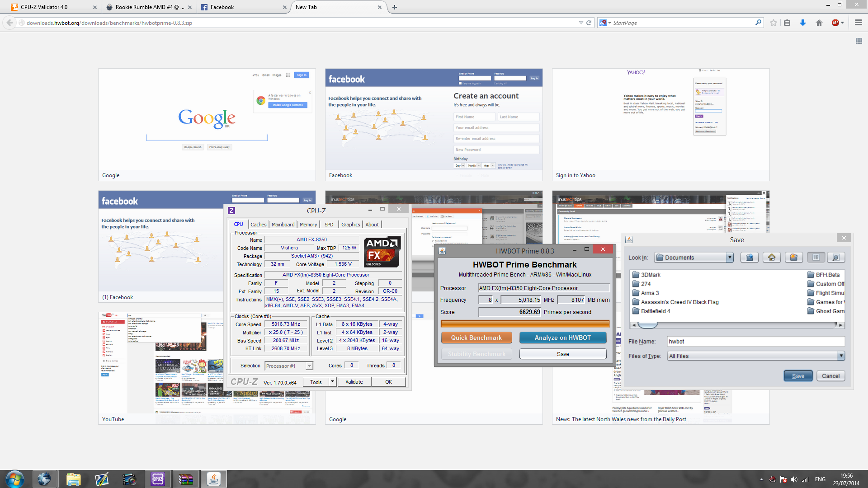Switch to Rookie Rumble AMD #4 tab
The width and height of the screenshot is (868, 488).
click(x=148, y=7)
